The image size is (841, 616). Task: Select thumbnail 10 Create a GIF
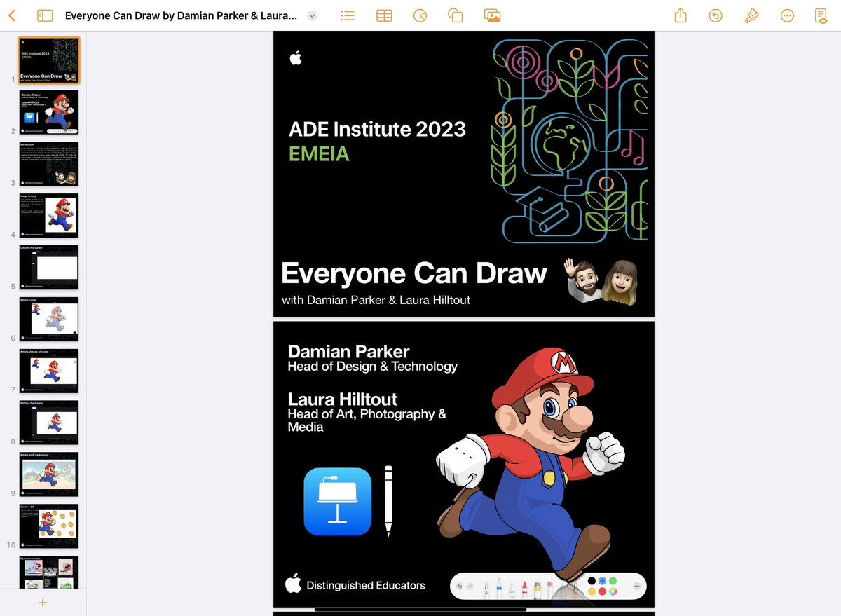coord(48,527)
